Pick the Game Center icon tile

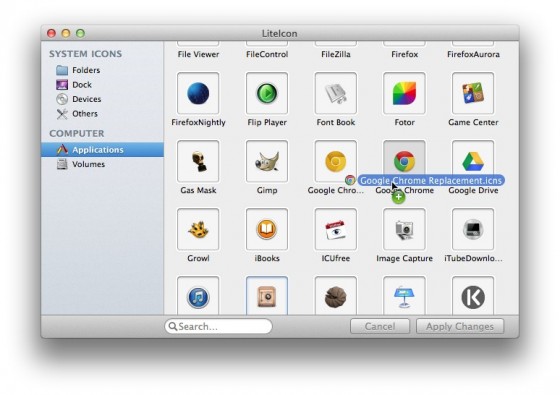pyautogui.click(x=473, y=93)
